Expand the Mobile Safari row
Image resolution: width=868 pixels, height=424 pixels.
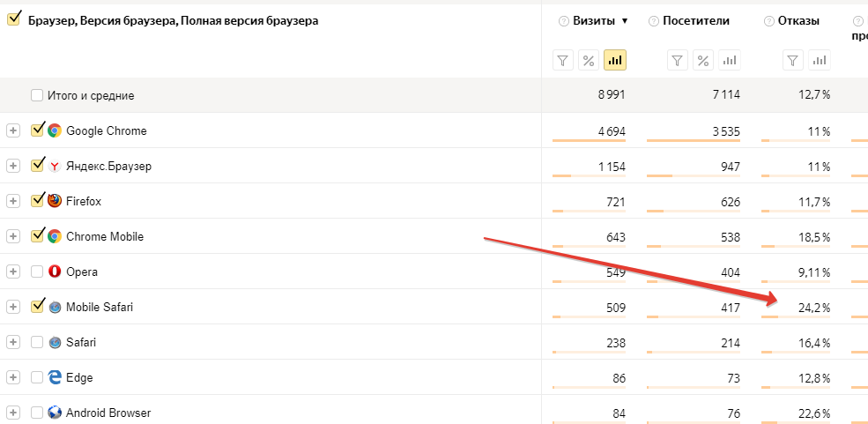pyautogui.click(x=12, y=307)
